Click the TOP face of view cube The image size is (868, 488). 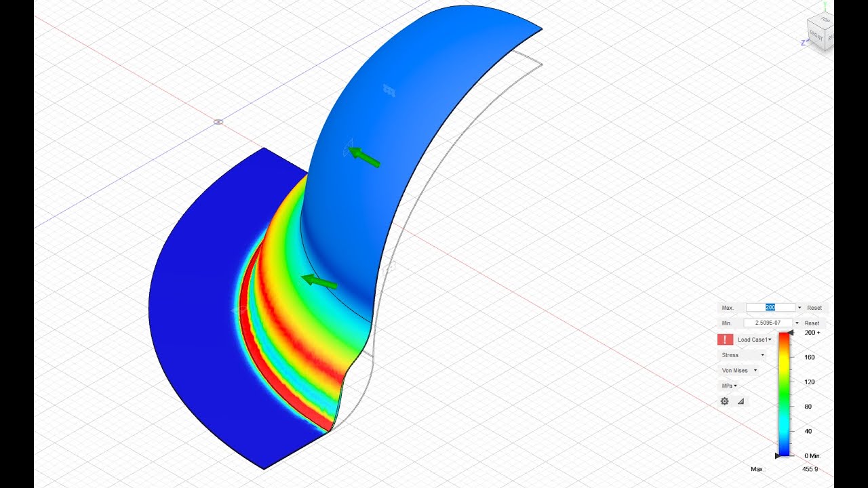tap(825, 21)
